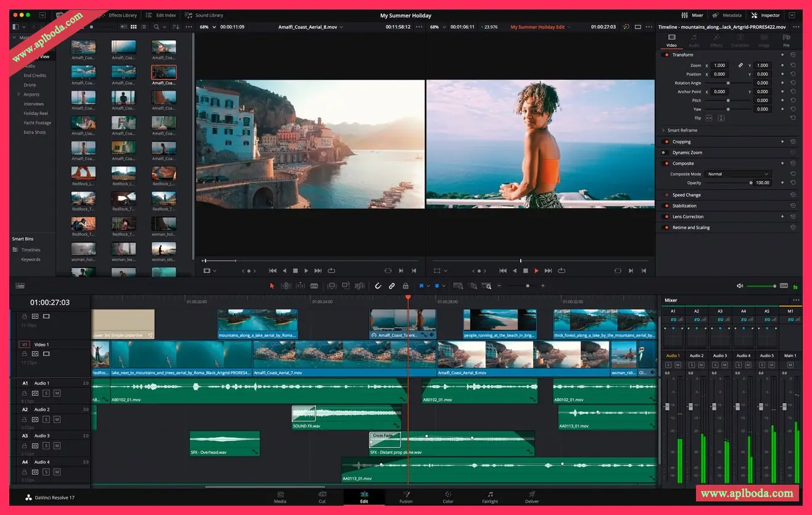The width and height of the screenshot is (812, 515).
Task: Open the Fairlight page tab
Action: pos(490,497)
